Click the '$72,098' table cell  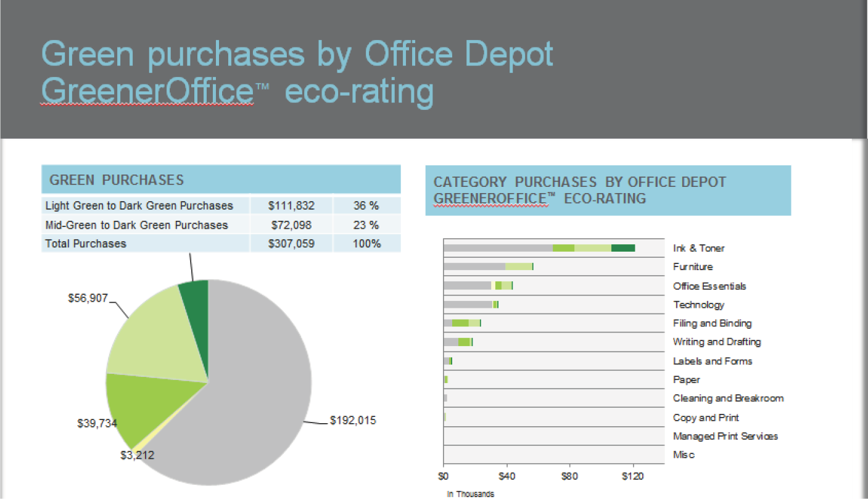[x=291, y=225]
